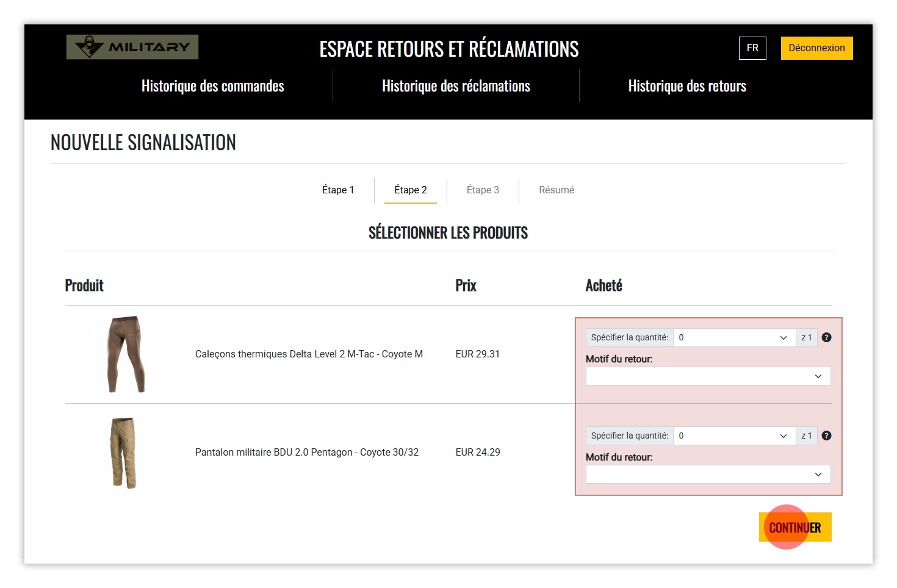Click help icon beside Pantalon militaire quantity
897x588 pixels.
826,436
